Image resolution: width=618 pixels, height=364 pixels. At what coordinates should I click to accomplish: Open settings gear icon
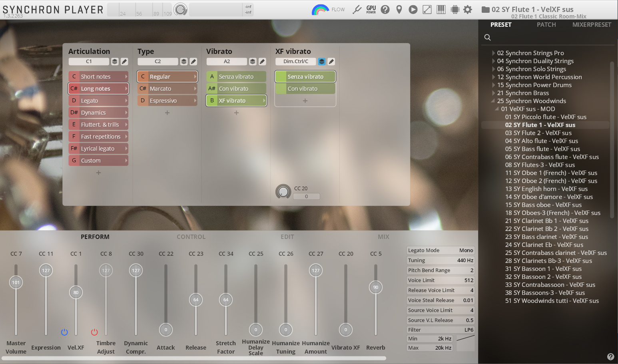click(x=468, y=10)
